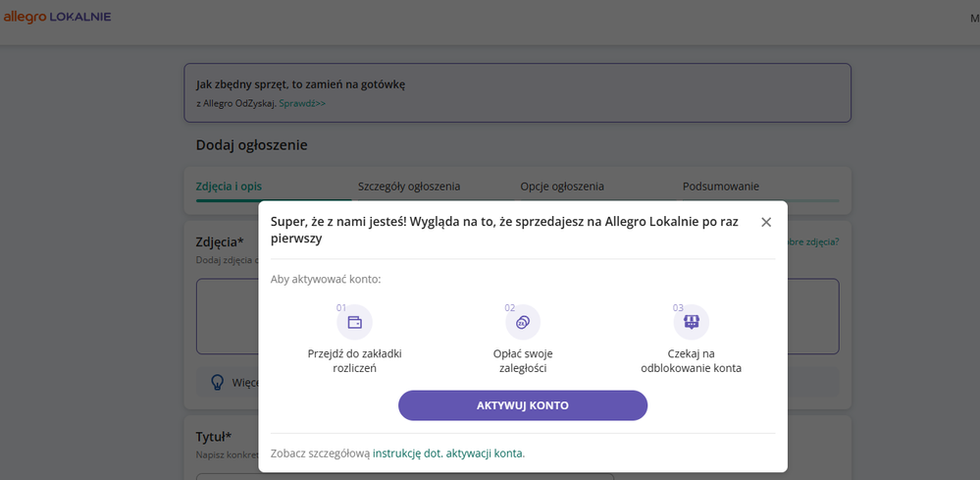
Task: Click the lightbulb tip icon
Action: pos(217,382)
